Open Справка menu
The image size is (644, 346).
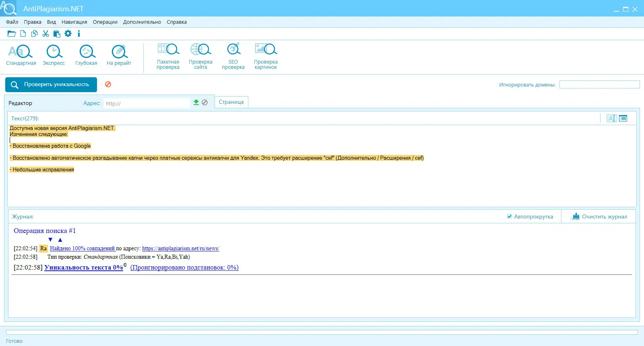point(177,22)
